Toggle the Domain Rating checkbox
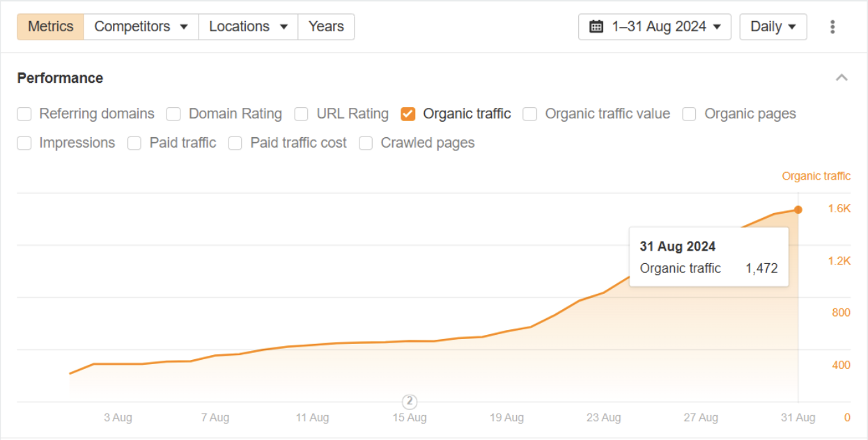 (174, 114)
